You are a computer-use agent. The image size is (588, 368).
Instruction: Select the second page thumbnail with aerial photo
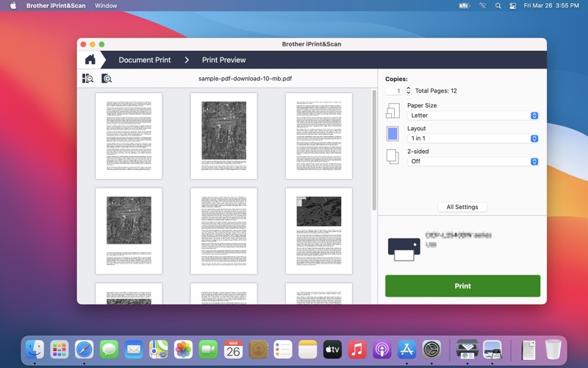(224, 136)
